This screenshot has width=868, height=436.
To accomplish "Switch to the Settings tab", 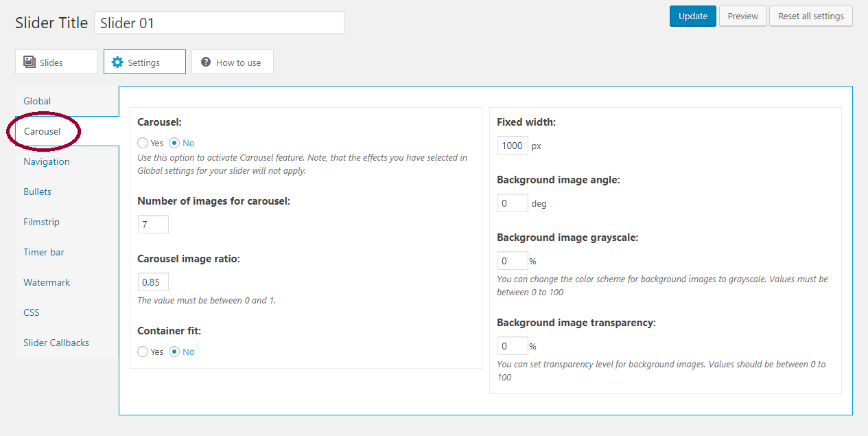I will [145, 62].
